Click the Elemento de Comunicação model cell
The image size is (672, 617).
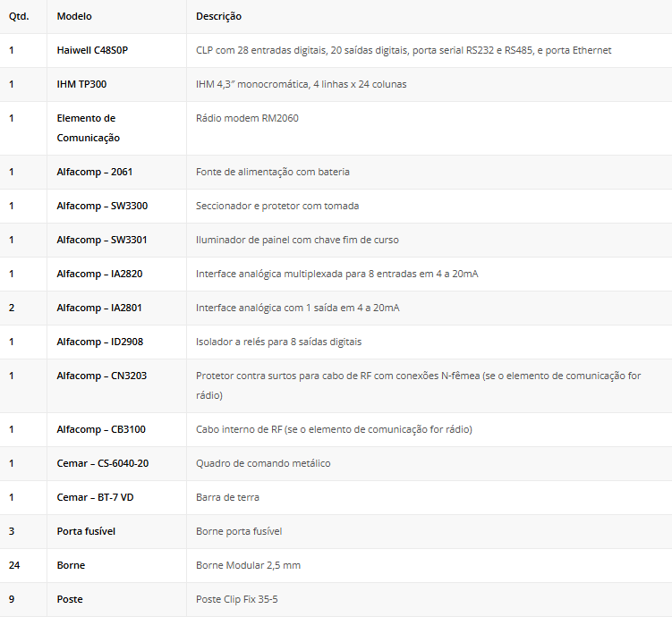[88, 128]
